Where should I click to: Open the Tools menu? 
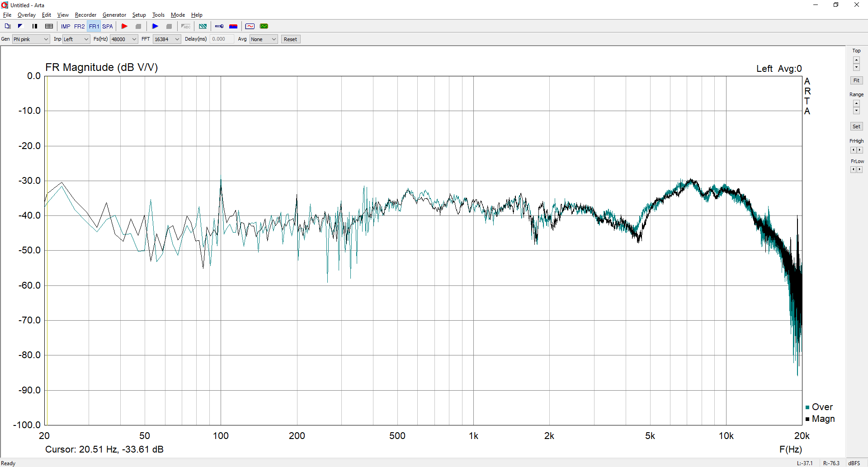158,15
